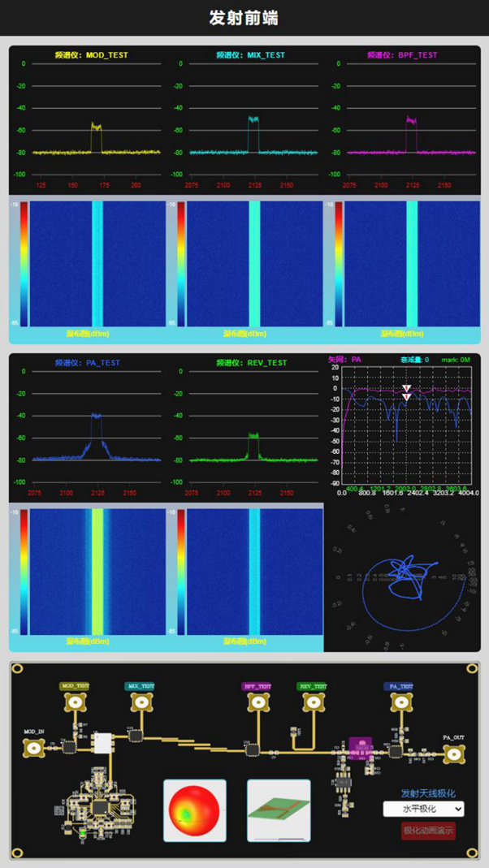Select the purple PA amplifier chip
The image size is (489, 868).
pos(360,746)
